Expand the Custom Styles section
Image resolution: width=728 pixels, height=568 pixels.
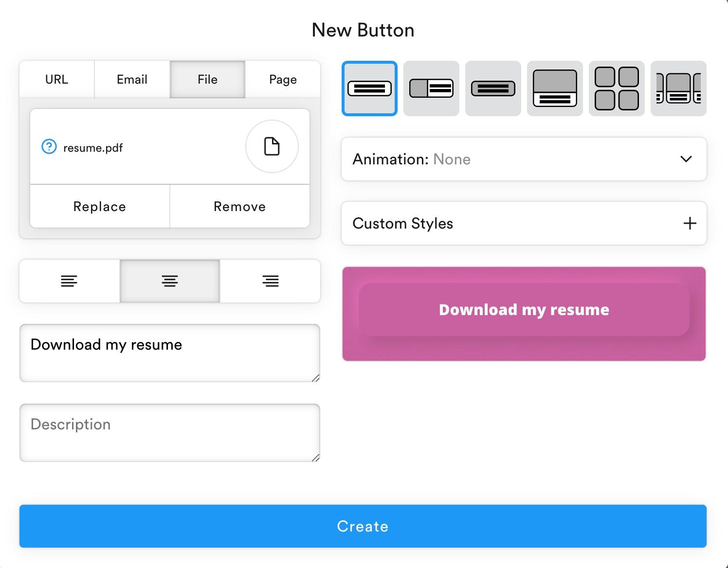pyautogui.click(x=524, y=223)
